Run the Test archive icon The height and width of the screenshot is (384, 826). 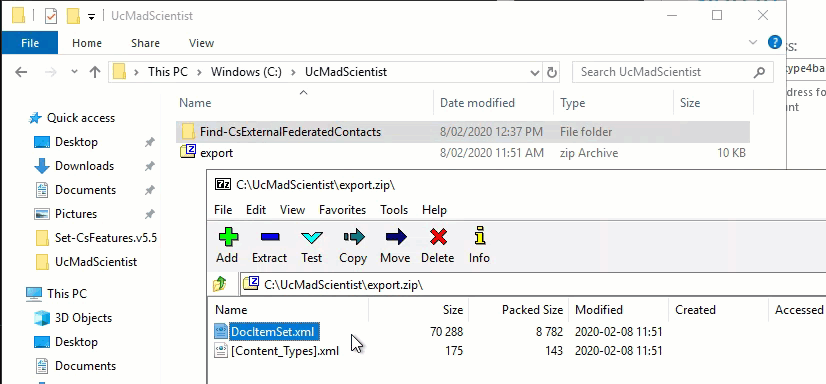click(311, 238)
